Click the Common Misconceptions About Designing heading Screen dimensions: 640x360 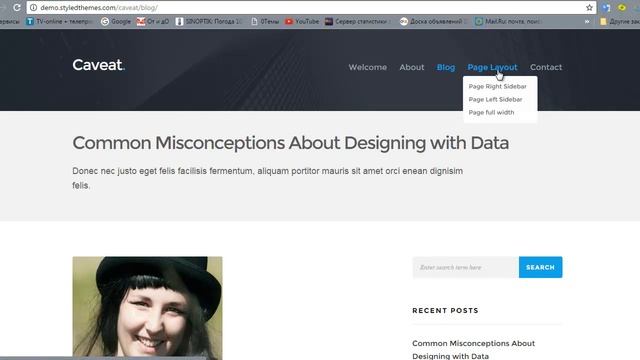(290, 143)
